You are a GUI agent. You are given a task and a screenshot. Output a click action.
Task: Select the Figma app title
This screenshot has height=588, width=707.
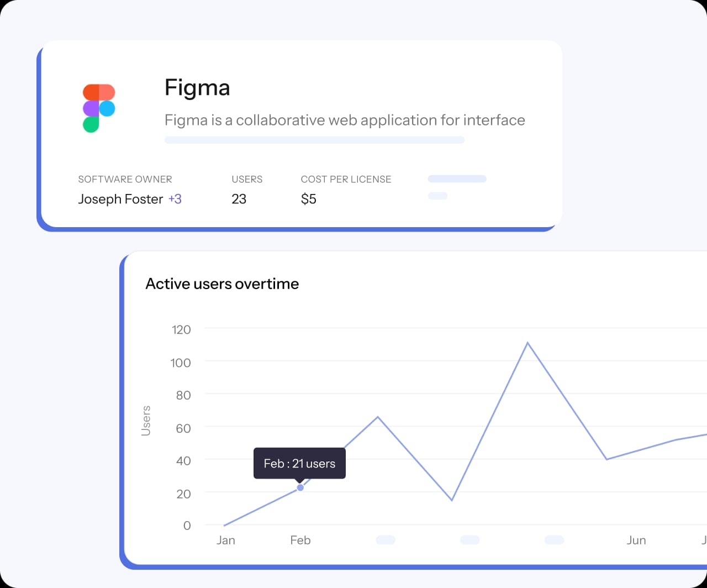coord(197,88)
